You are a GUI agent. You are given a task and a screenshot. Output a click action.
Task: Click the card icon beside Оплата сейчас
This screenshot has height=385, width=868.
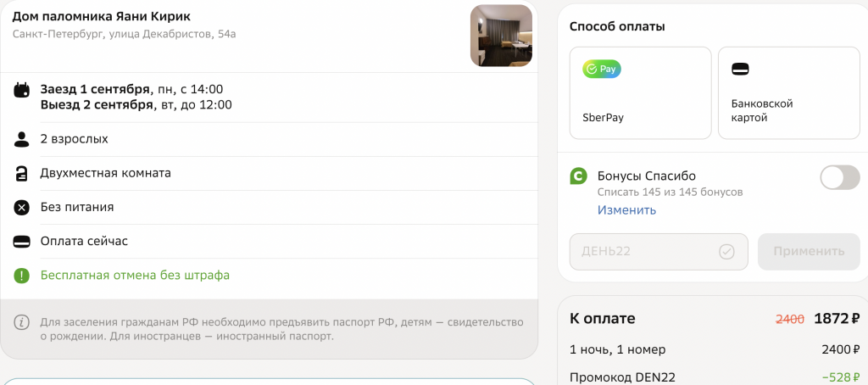[21, 242]
